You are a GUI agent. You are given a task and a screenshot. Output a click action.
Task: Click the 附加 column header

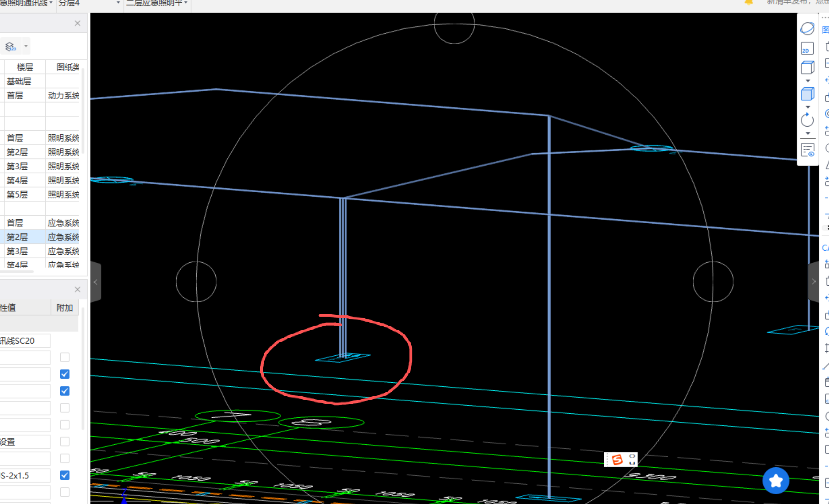(65, 308)
